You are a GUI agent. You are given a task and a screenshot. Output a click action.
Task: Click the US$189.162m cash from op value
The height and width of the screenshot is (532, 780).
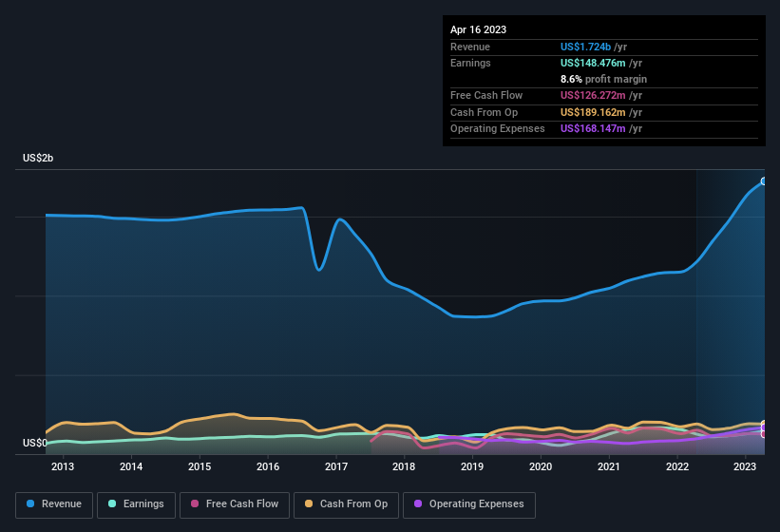click(593, 112)
